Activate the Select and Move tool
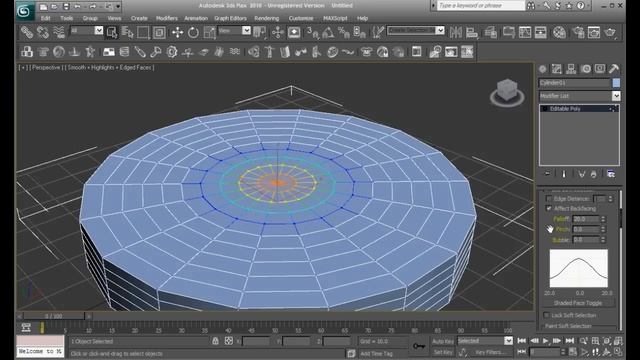Viewport: 640px width, 360px height. point(177,32)
